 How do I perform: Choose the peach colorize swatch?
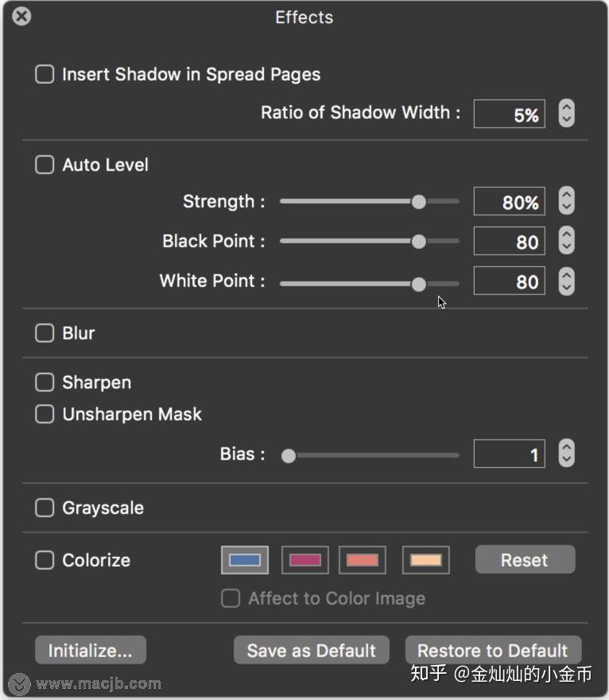point(426,560)
